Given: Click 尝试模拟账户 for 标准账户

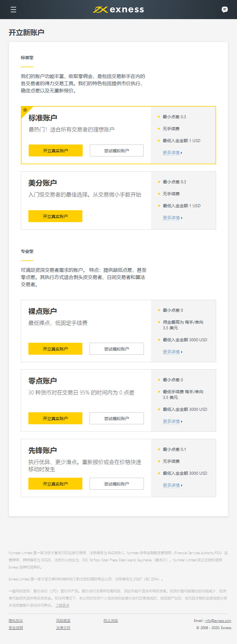Looking at the screenshot, I should pyautogui.click(x=117, y=150).
